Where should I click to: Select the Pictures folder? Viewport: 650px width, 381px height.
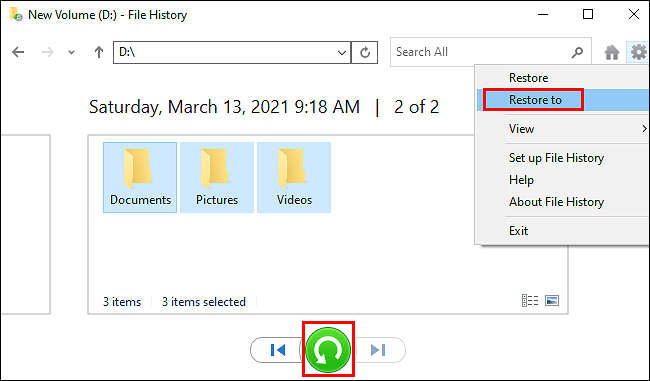coord(217,177)
